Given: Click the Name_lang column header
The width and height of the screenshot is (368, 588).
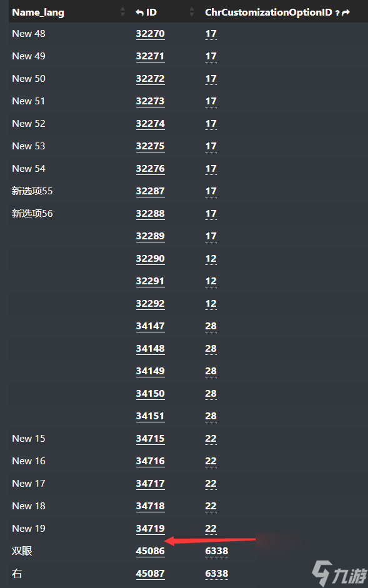Looking at the screenshot, I should pyautogui.click(x=38, y=12).
